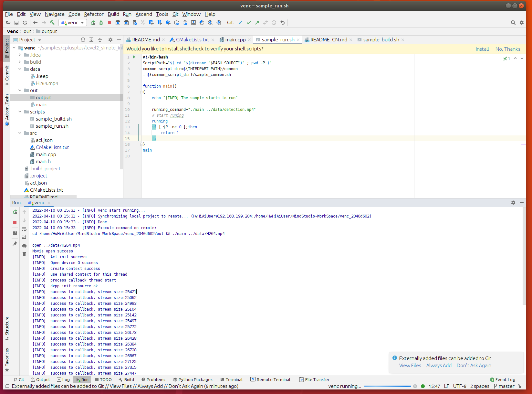Select H264.mp4 file in project tree
The height and width of the screenshot is (394, 532).
[x=47, y=83]
